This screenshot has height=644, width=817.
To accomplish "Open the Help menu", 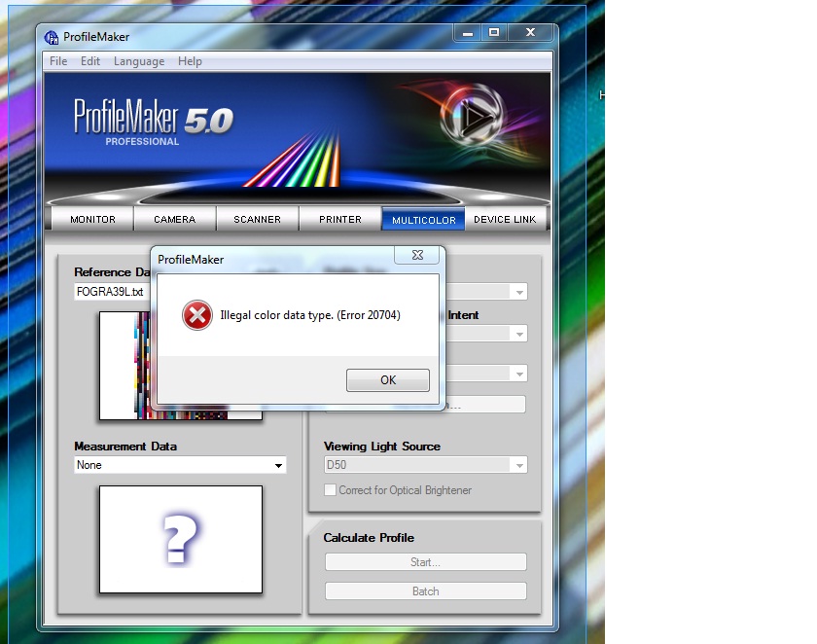I will pos(190,61).
